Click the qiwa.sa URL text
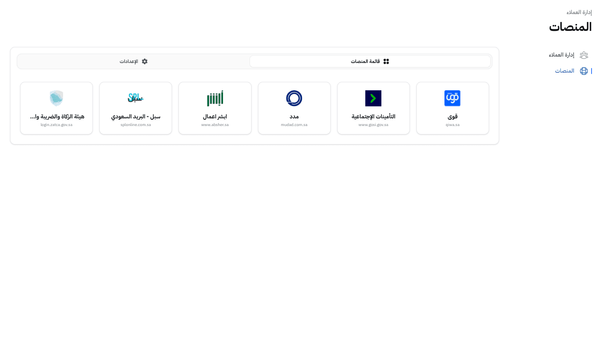This screenshot has height=364, width=602. pyautogui.click(x=453, y=125)
